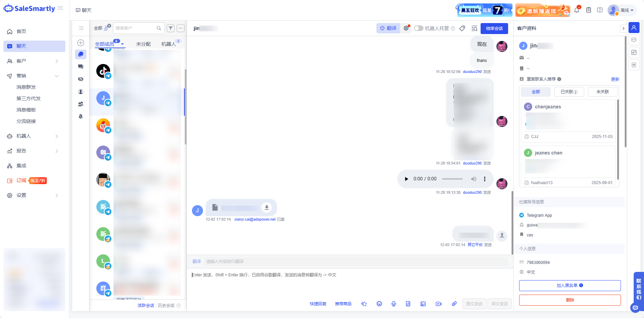The height and width of the screenshot is (318, 644).
Task: Click the video upload icon
Action: coord(438,304)
